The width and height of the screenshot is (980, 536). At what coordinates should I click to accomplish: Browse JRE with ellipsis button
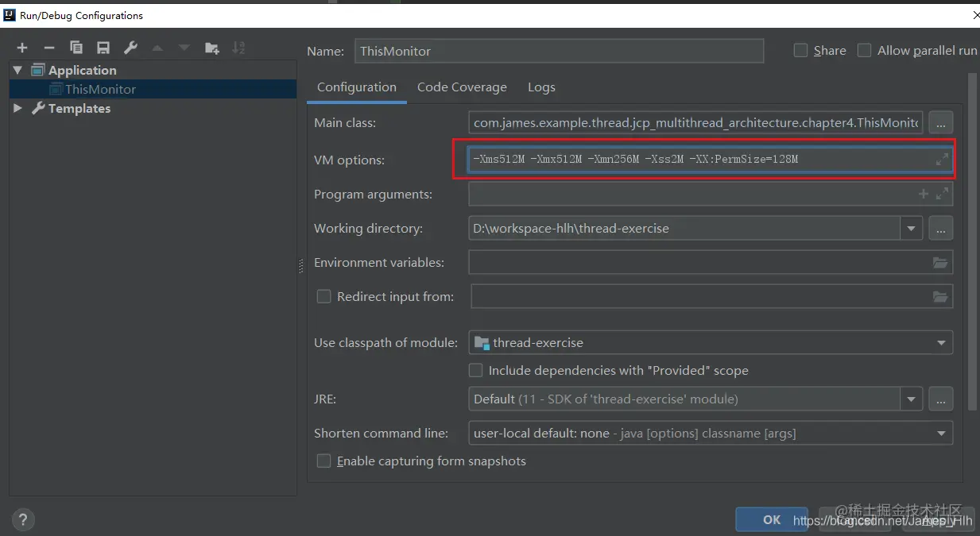pyautogui.click(x=941, y=399)
